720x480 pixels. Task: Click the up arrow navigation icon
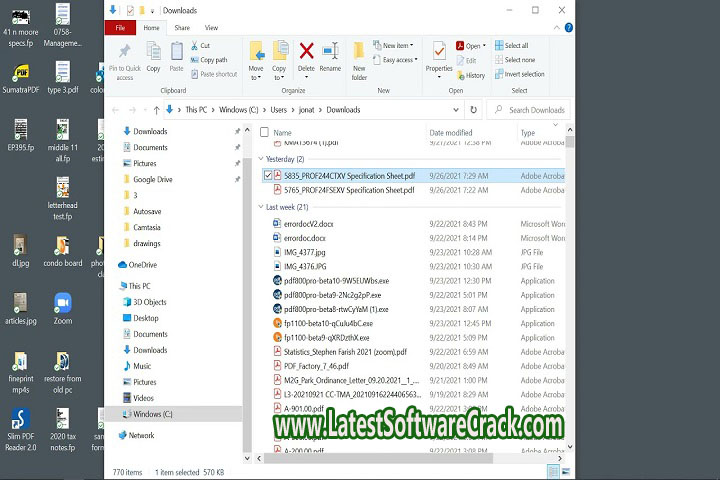click(x=153, y=109)
